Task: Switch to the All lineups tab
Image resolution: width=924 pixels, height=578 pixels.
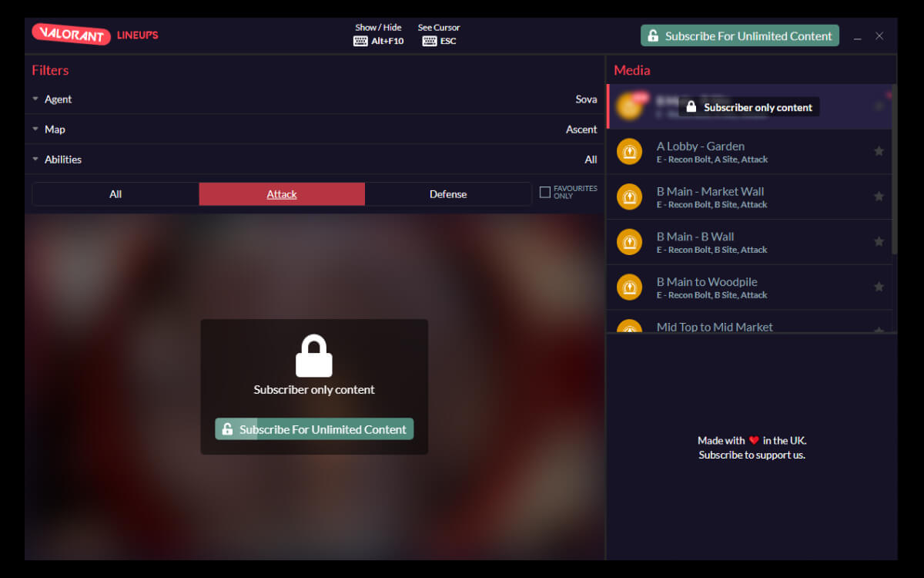Action: pos(115,193)
